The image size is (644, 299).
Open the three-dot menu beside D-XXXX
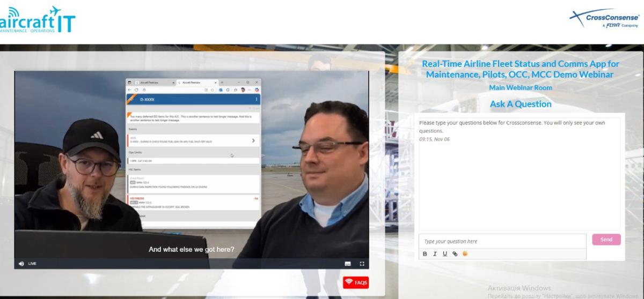[256, 99]
